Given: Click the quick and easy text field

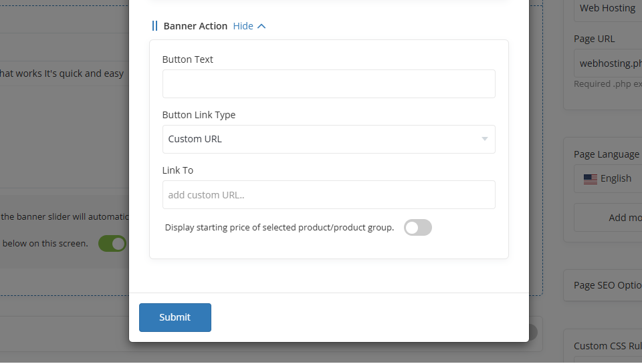Looking at the screenshot, I should [64, 73].
